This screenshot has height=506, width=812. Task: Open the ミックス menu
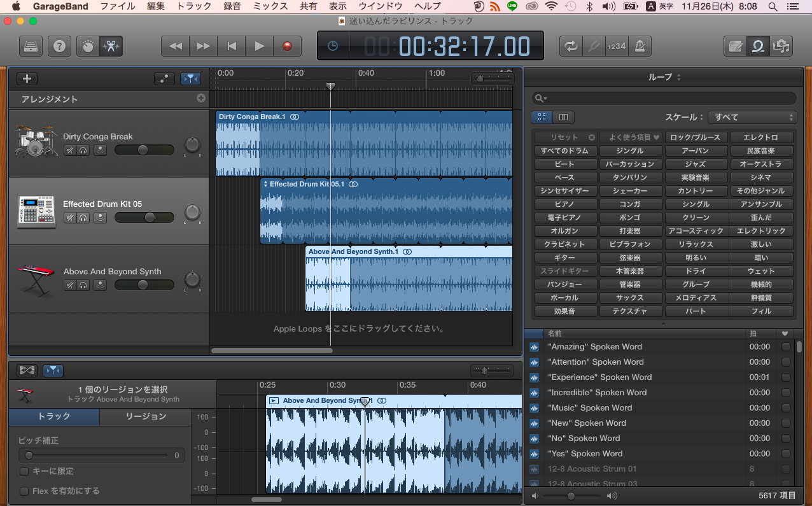click(x=270, y=6)
